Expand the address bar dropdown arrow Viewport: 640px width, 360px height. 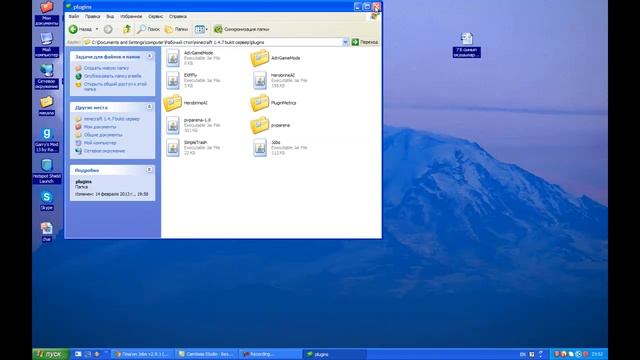click(345, 42)
